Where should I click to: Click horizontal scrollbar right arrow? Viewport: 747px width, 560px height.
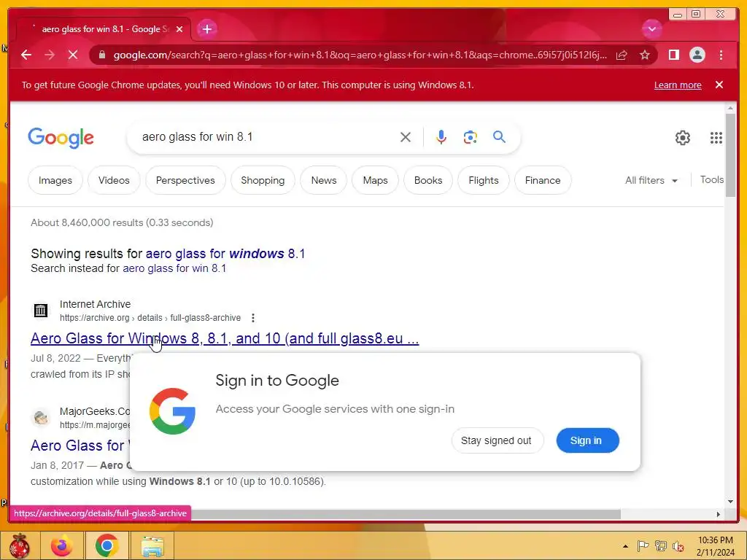click(x=719, y=514)
